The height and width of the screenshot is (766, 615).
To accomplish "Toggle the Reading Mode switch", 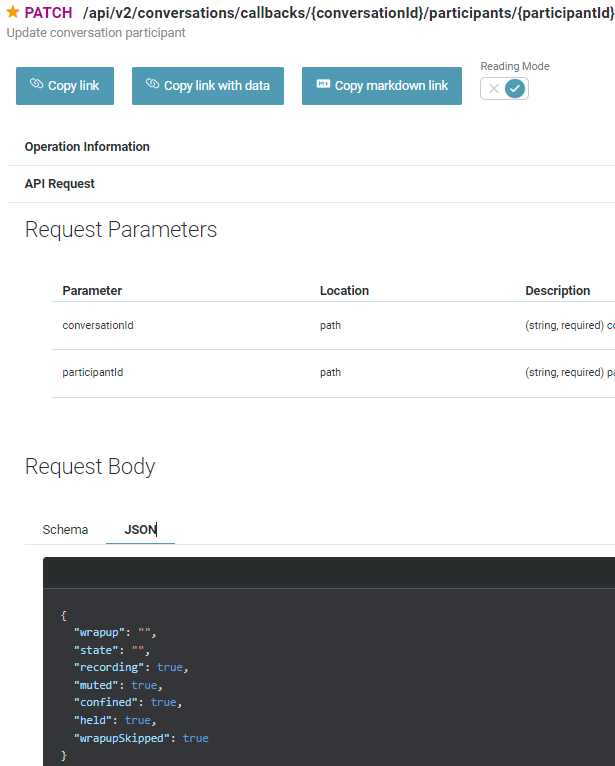I will point(504,88).
